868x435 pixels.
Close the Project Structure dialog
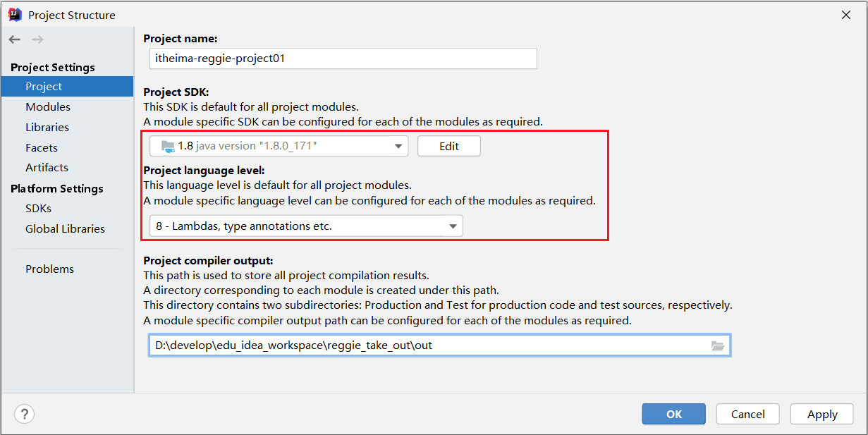pyautogui.click(x=846, y=15)
